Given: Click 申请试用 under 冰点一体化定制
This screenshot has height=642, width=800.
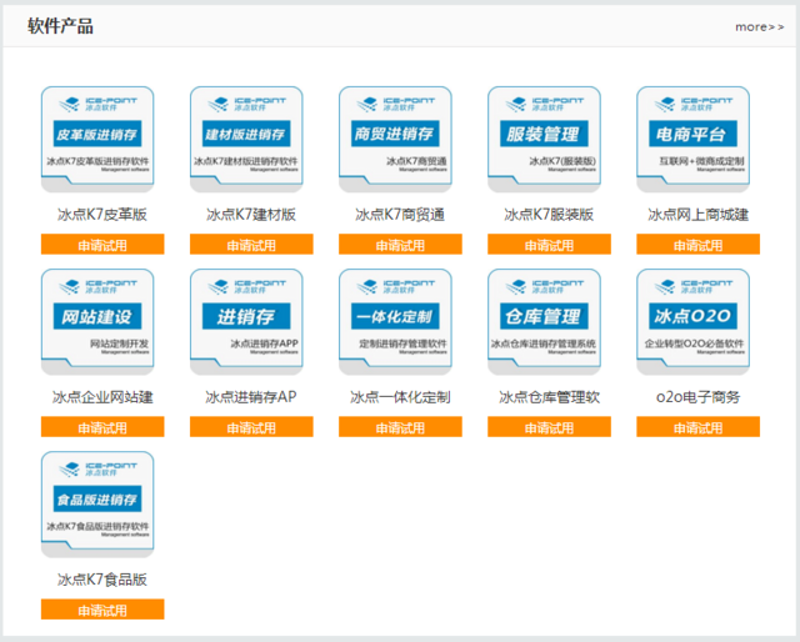Looking at the screenshot, I should pyautogui.click(x=401, y=427).
